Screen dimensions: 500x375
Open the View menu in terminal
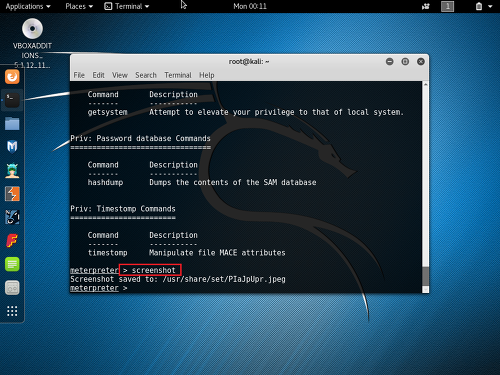coord(120,75)
